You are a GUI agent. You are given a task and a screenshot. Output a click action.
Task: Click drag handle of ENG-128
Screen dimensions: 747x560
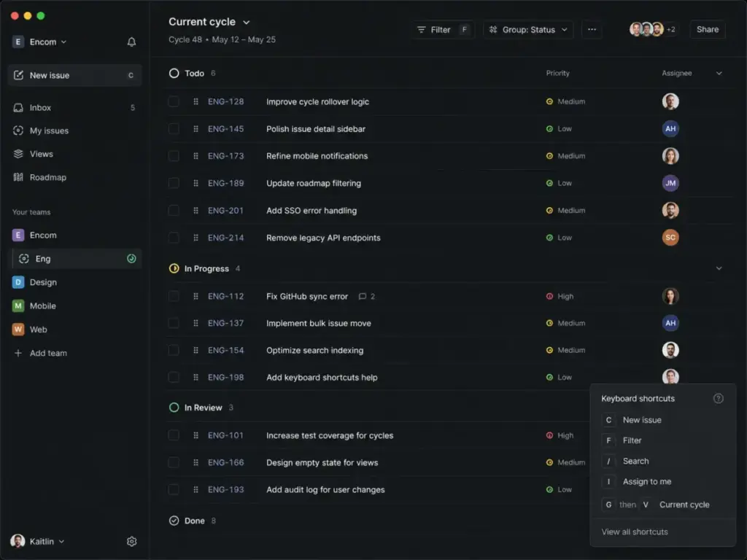point(196,101)
